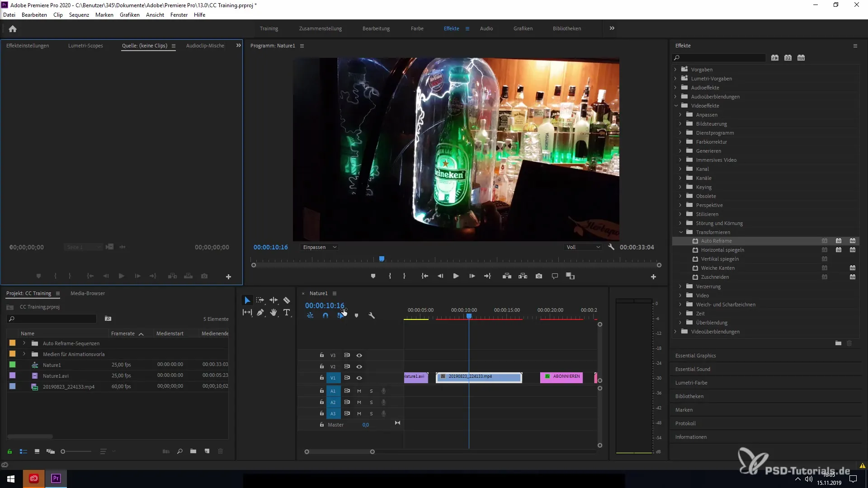This screenshot has height=488, width=868.
Task: Open the Lumetri-Farbe panel
Action: (x=691, y=383)
